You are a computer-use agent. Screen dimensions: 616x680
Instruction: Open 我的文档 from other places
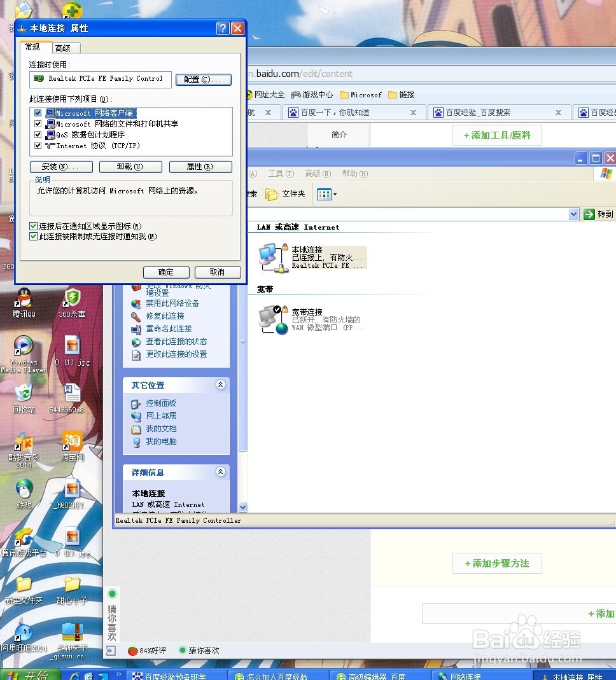[x=161, y=429]
